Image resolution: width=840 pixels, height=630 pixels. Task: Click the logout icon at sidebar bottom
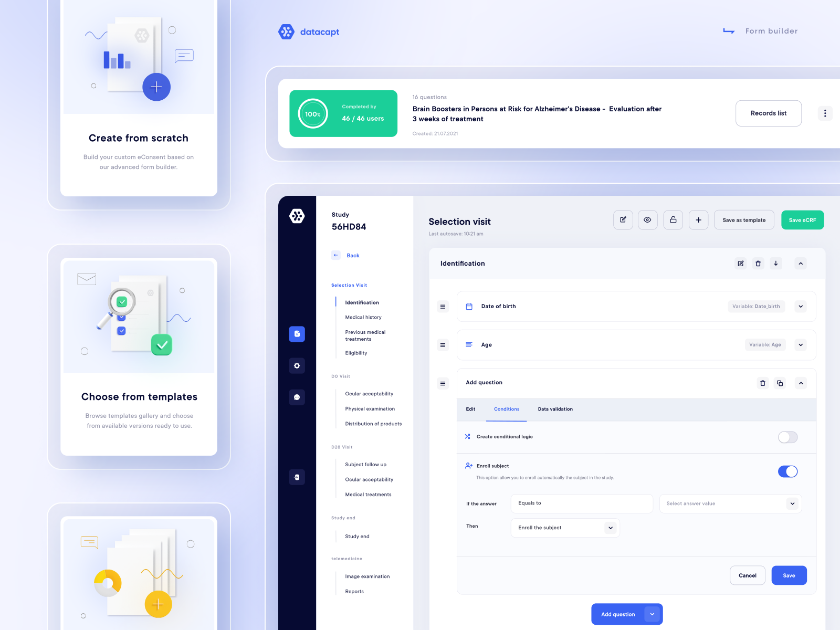(297, 477)
